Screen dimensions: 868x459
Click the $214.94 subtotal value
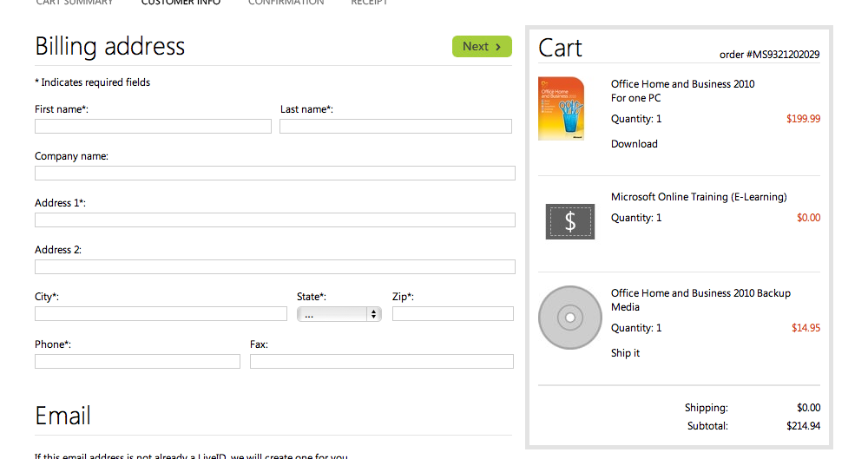click(x=803, y=426)
